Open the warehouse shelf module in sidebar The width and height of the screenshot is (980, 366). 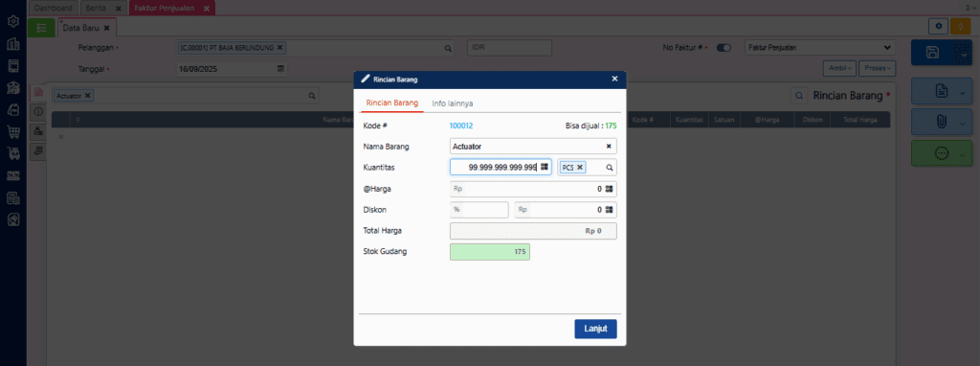tap(12, 175)
